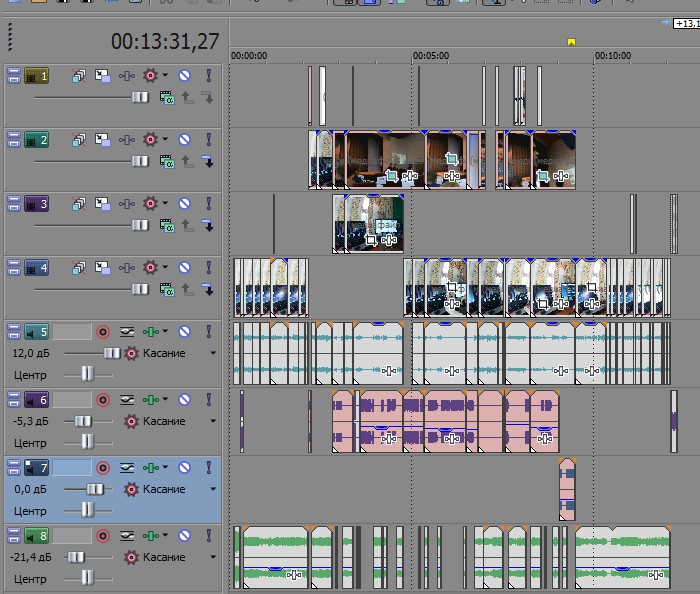Solo video track 4
This screenshot has width=700, height=594.
[208, 268]
